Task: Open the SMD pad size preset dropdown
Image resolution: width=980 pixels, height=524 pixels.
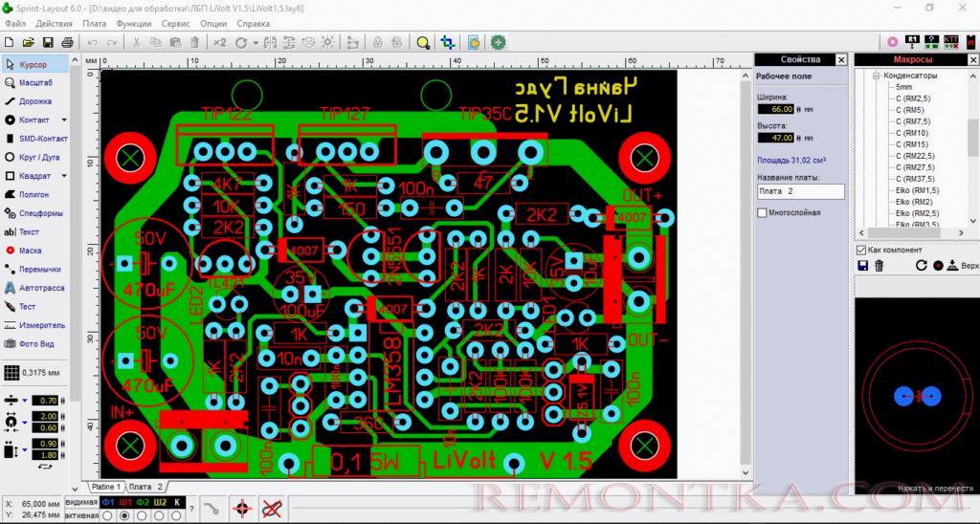Action: click(24, 449)
